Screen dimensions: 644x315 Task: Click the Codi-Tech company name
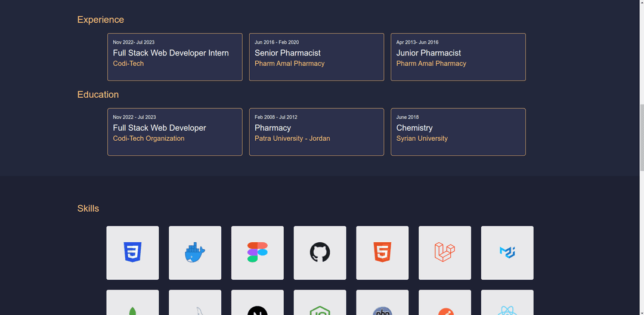[129, 64]
